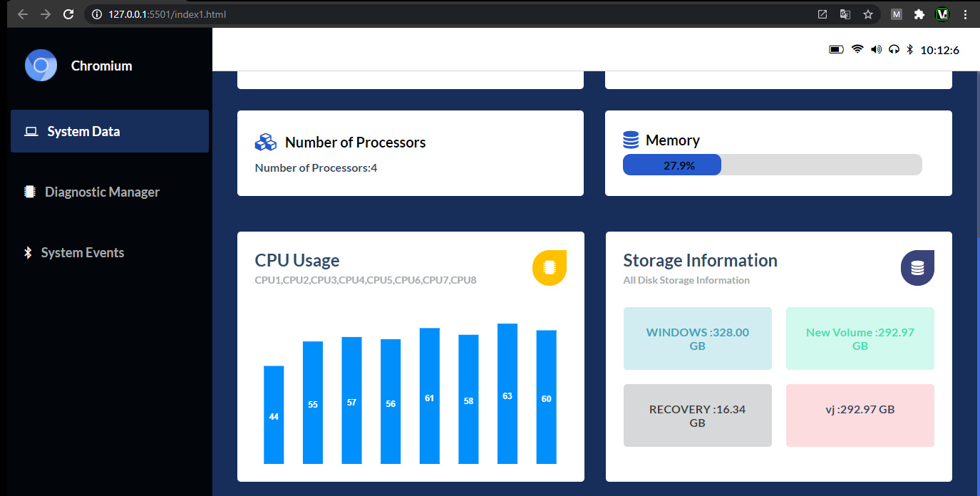Toggle the Bluetooth icon in the status bar
980x496 pixels.
pyautogui.click(x=909, y=49)
